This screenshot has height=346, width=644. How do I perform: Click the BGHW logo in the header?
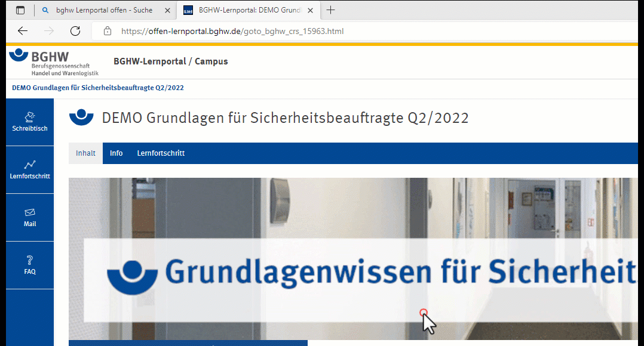tap(54, 62)
